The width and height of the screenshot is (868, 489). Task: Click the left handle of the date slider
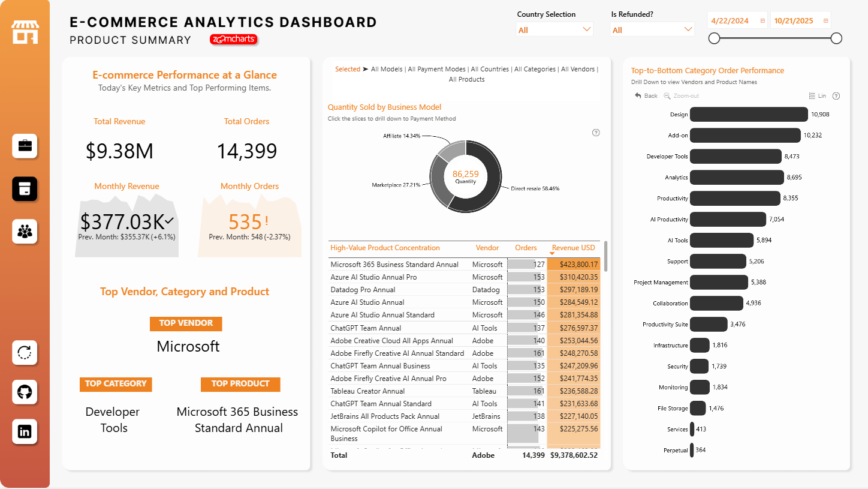[x=714, y=38]
